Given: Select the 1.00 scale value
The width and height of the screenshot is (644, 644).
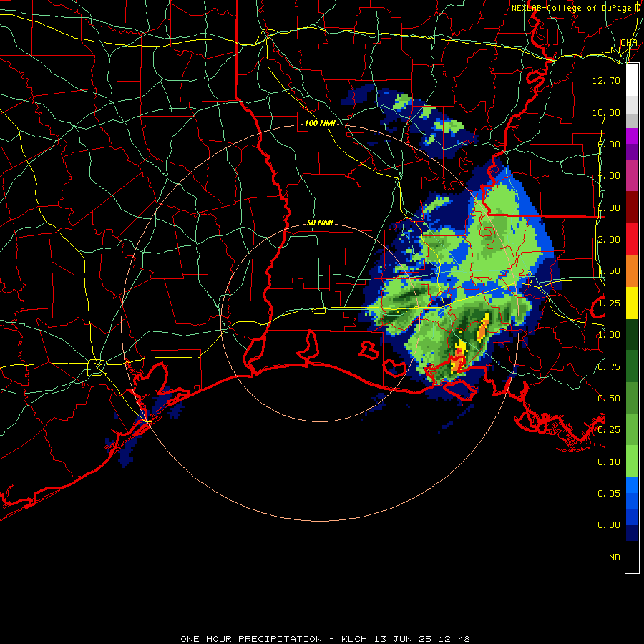Looking at the screenshot, I should click(609, 335).
